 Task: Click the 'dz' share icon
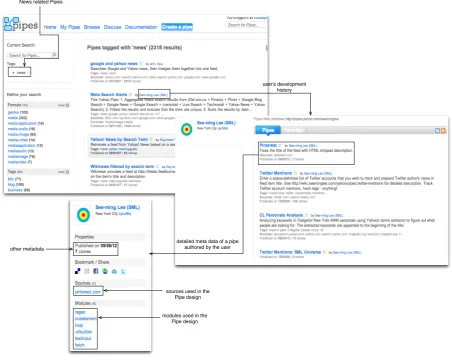pyautogui.click(x=114, y=271)
